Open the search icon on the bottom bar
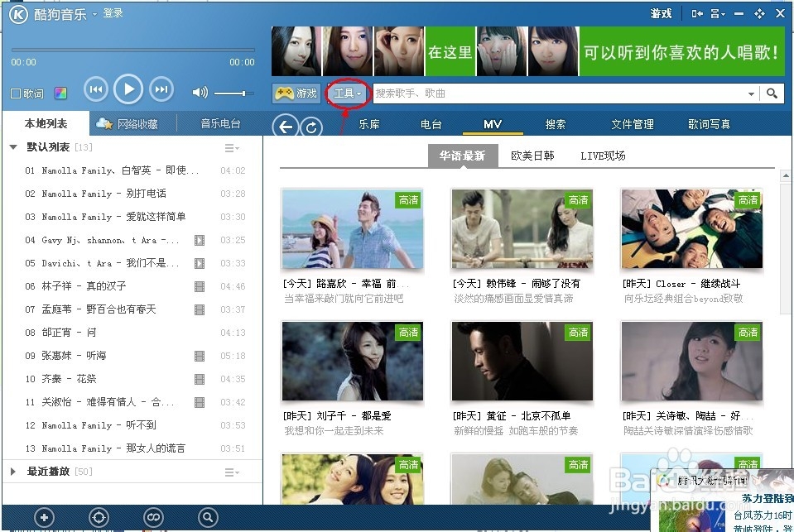This screenshot has width=794, height=532. pyautogui.click(x=207, y=516)
